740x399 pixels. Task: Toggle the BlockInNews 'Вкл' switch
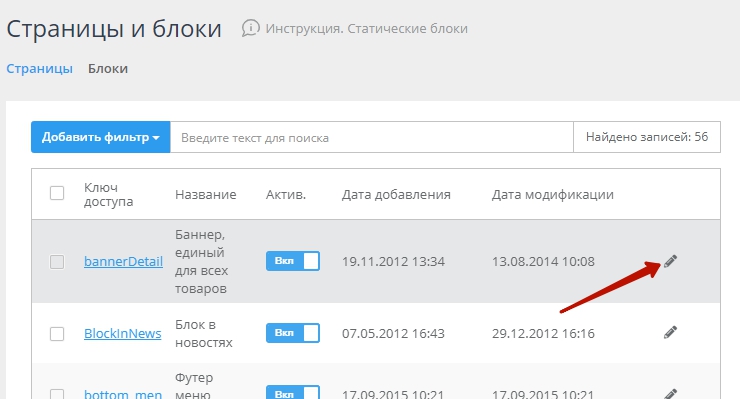point(293,333)
